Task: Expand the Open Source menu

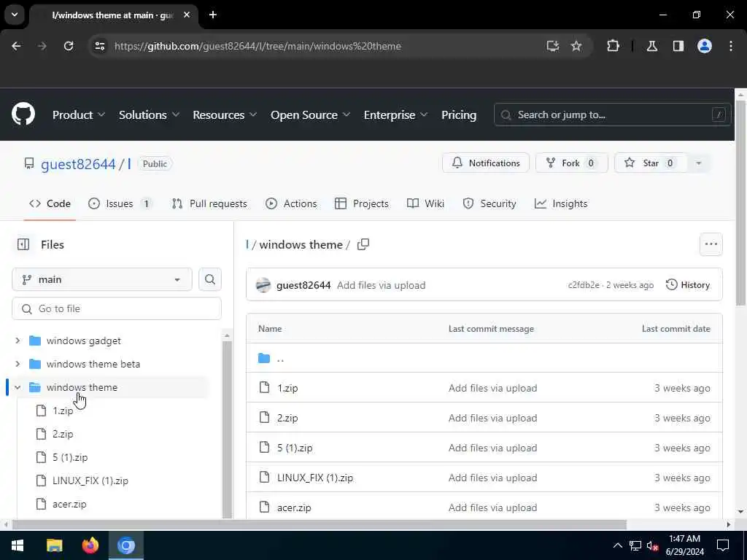Action: [310, 114]
